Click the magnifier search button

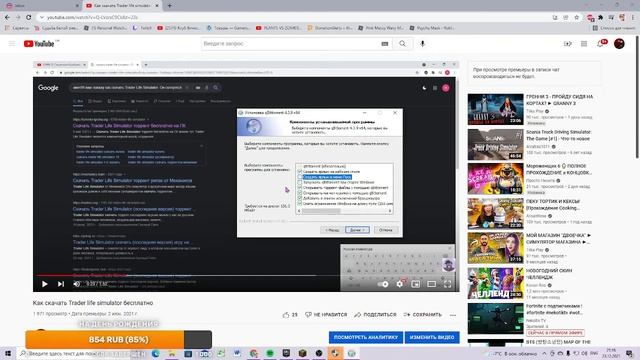click(x=402, y=44)
